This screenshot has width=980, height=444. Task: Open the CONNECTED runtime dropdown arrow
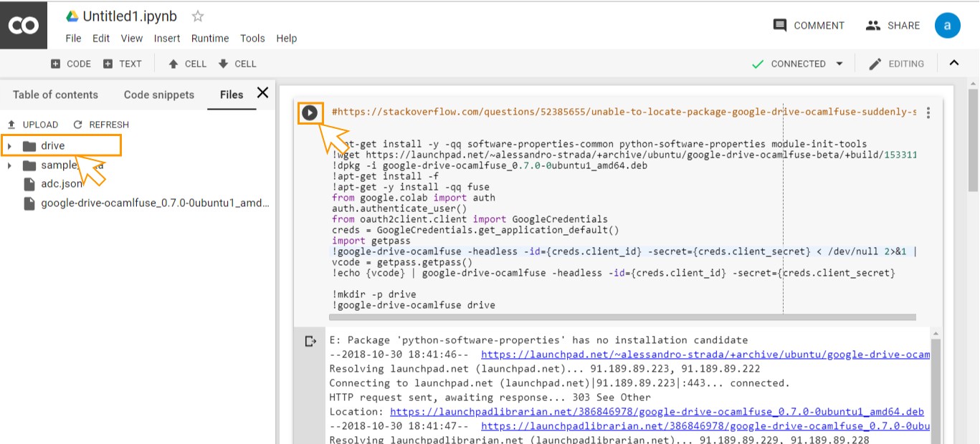pyautogui.click(x=839, y=64)
